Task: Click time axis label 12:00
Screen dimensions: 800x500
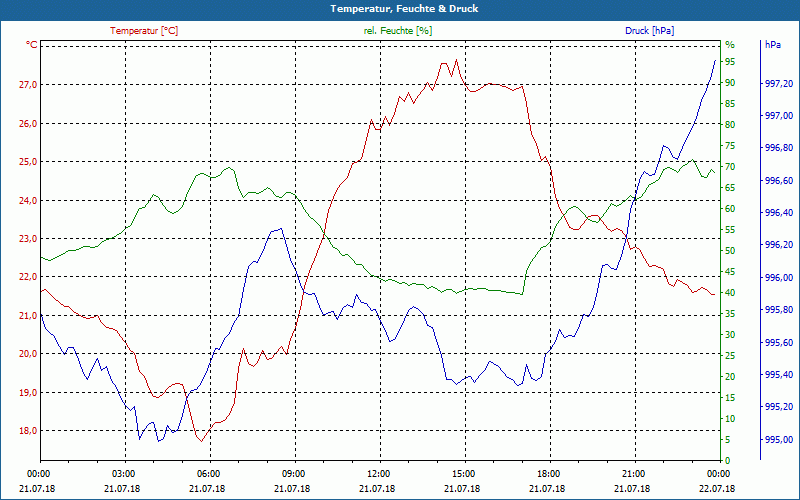Action: (x=378, y=473)
